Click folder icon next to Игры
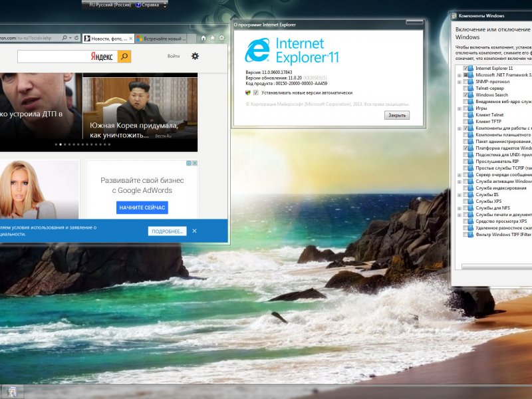The image size is (532, 399). point(471,108)
